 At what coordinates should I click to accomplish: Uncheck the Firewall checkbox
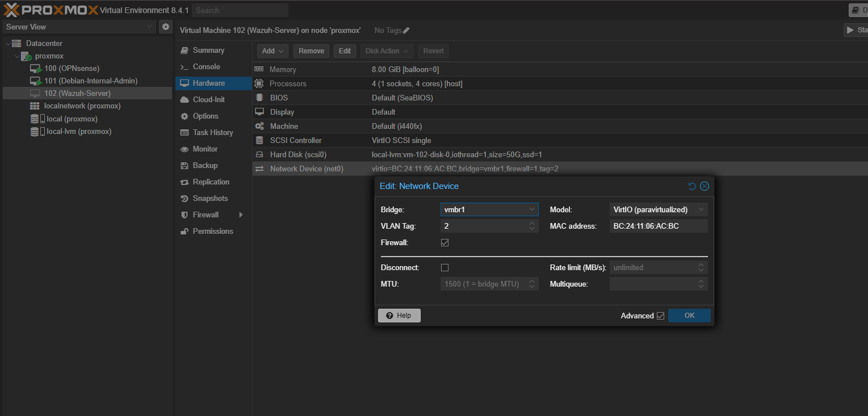click(445, 242)
